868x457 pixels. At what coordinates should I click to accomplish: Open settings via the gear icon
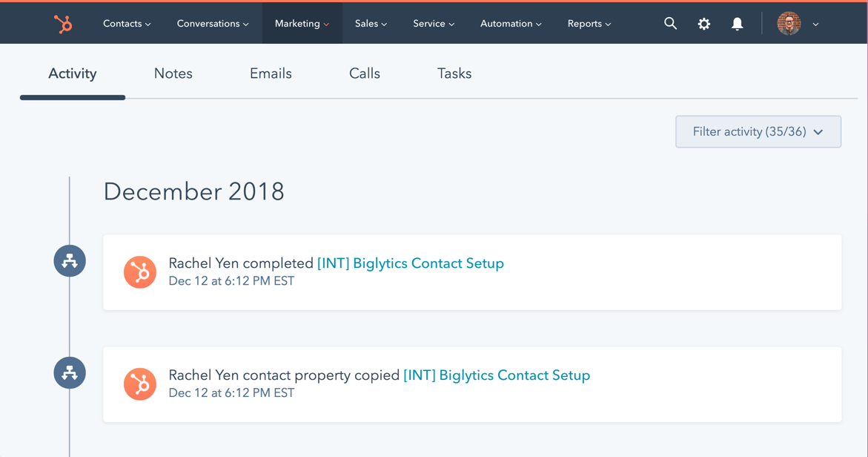pos(703,24)
